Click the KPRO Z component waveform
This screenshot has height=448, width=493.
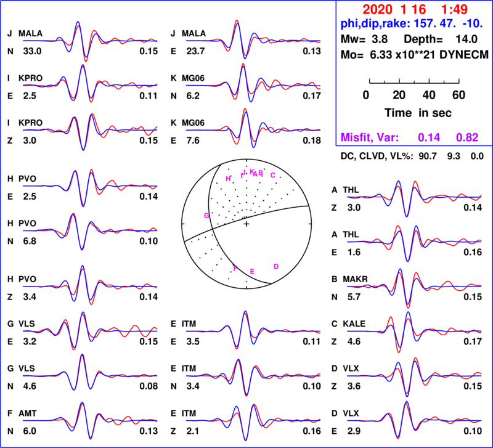coord(90,130)
